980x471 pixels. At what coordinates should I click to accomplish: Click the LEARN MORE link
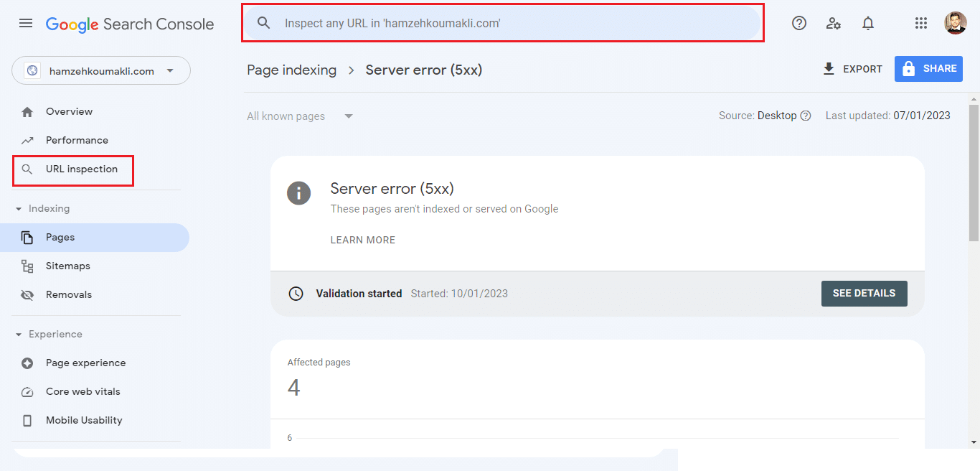(x=362, y=240)
